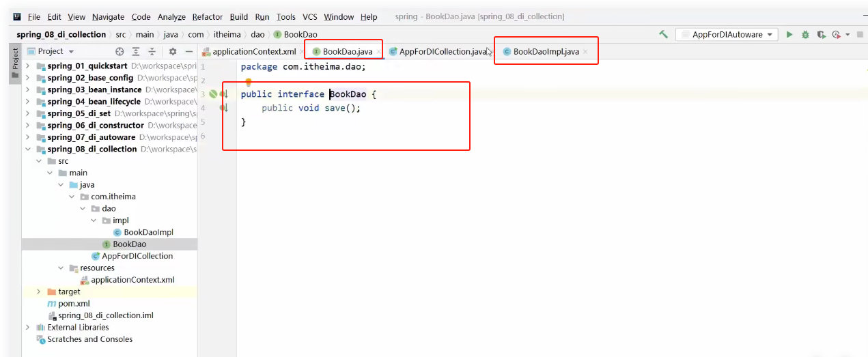Open the Edit menu
The image size is (868, 357).
55,16
